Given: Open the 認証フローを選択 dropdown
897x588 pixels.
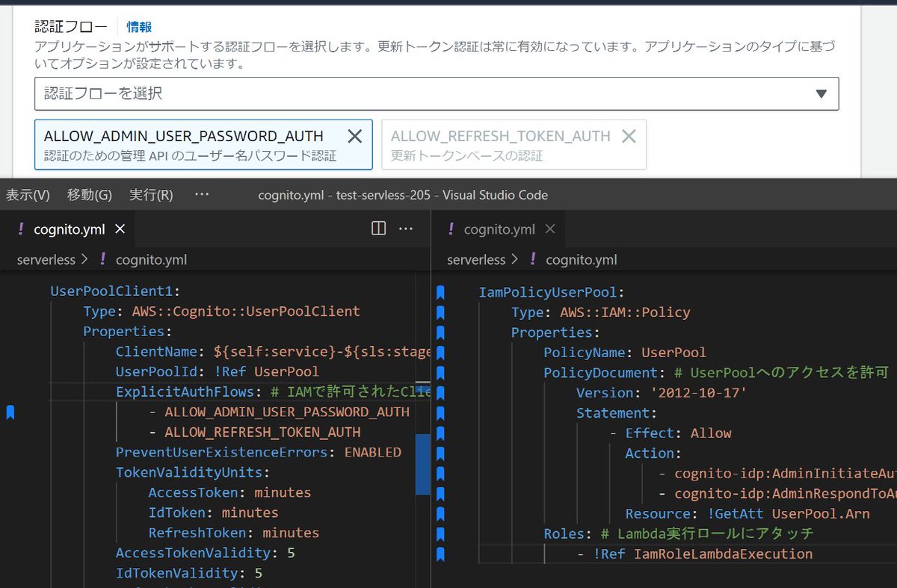Looking at the screenshot, I should coord(437,94).
